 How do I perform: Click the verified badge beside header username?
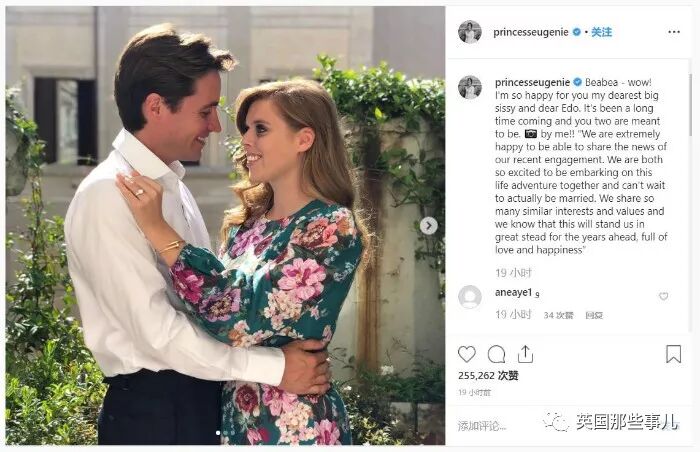coord(576,32)
